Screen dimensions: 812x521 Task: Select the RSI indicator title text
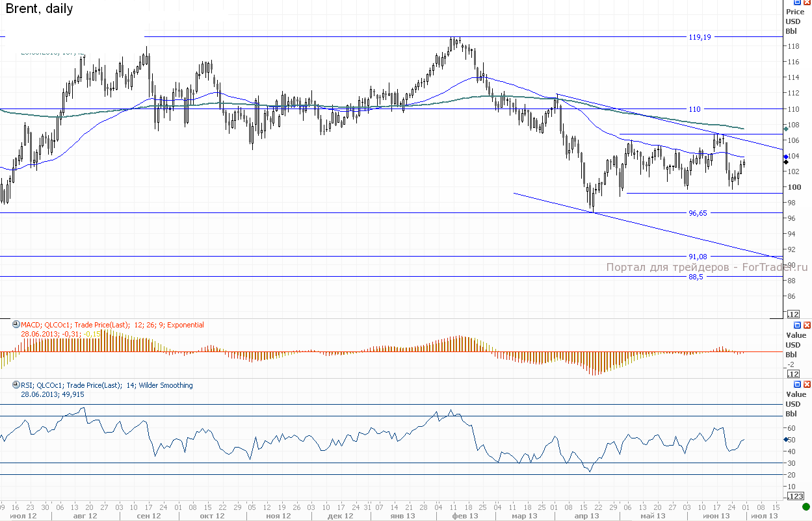(107, 385)
